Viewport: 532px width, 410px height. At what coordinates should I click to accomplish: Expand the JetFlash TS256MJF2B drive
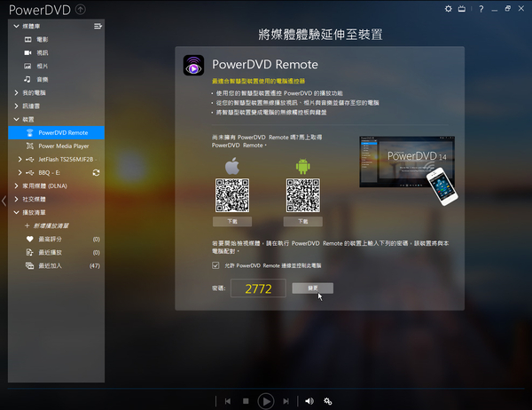(x=20, y=159)
